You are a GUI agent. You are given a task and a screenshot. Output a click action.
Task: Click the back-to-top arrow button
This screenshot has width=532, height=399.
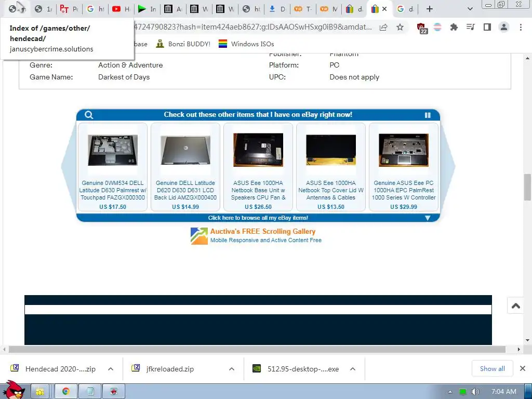516,305
